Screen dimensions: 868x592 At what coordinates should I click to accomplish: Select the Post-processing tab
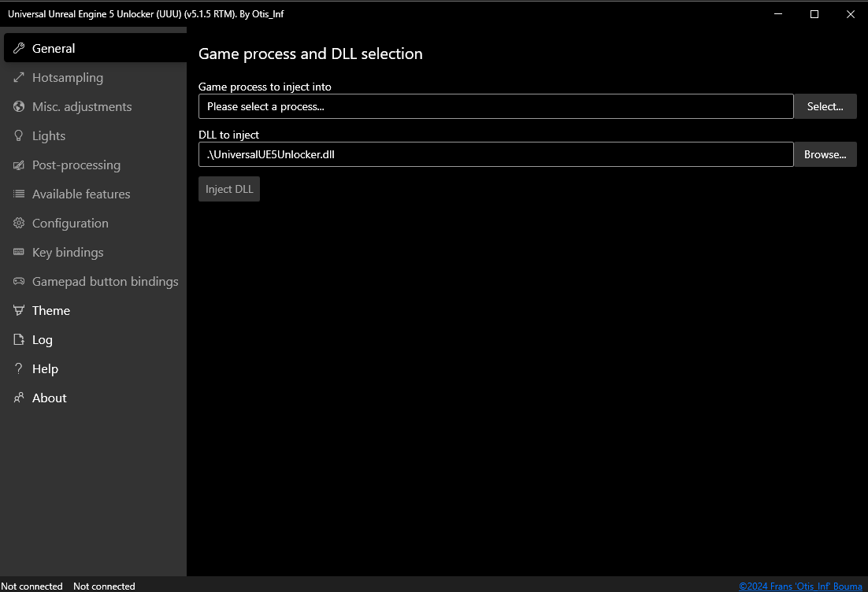[x=95, y=165]
